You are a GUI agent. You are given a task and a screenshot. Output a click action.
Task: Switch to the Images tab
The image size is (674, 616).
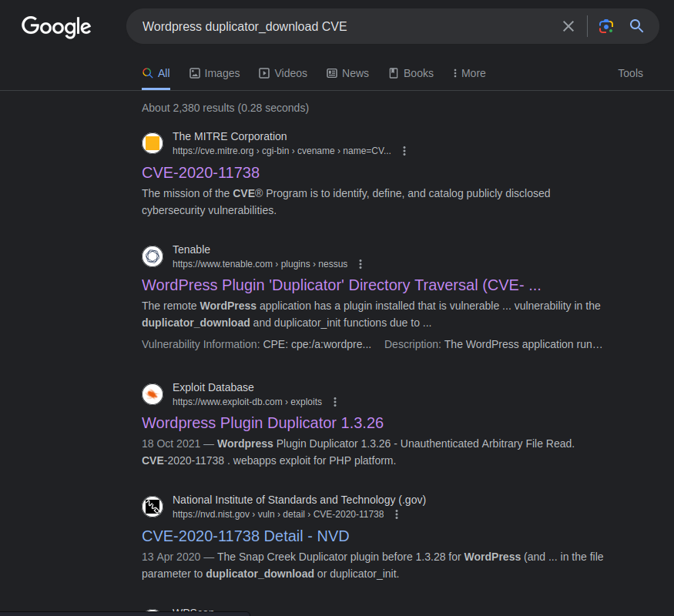[x=214, y=73]
